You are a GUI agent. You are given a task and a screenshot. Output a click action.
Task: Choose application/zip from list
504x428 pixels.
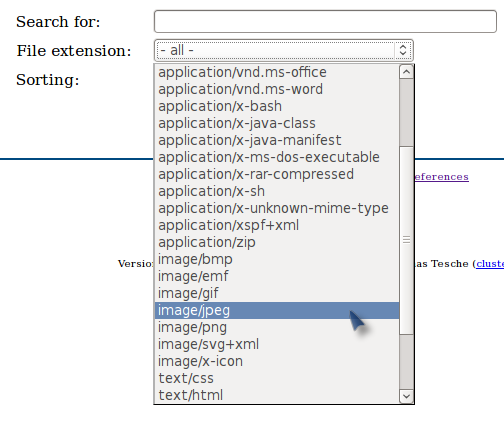(x=277, y=242)
